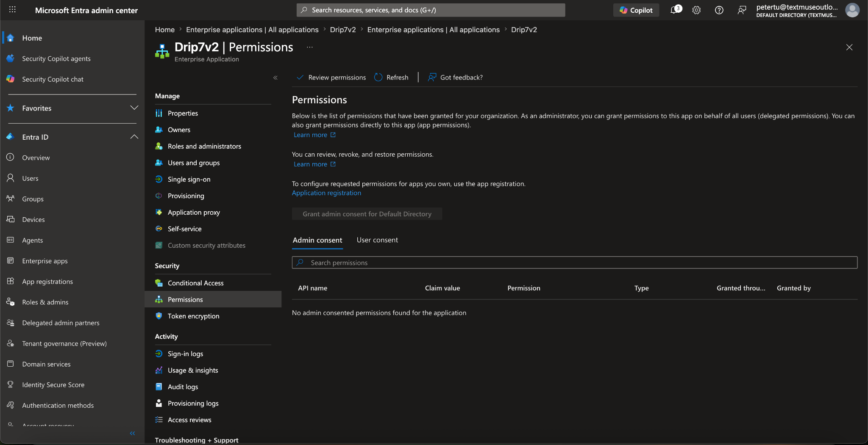Switch to the User consent tab

coord(377,240)
